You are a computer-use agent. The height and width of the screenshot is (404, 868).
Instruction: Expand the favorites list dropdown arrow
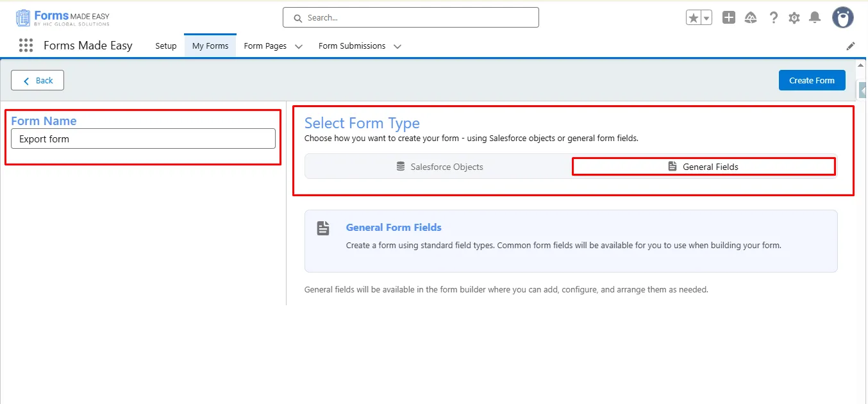point(706,18)
